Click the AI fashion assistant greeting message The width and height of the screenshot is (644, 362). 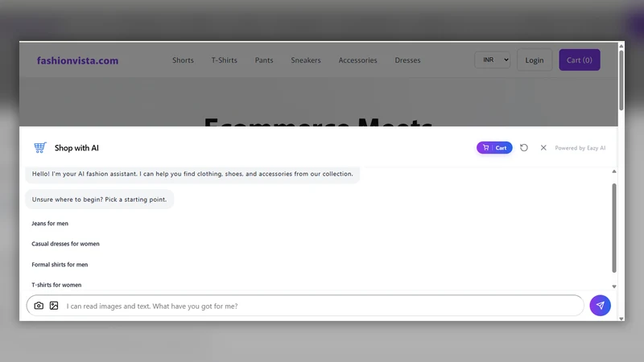(192, 174)
